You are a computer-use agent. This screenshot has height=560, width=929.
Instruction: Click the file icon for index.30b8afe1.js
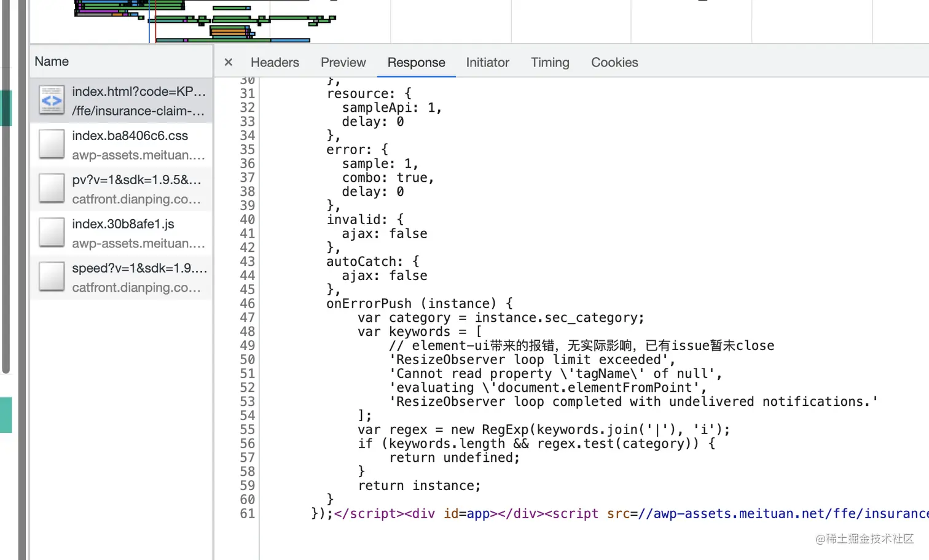[x=52, y=233]
